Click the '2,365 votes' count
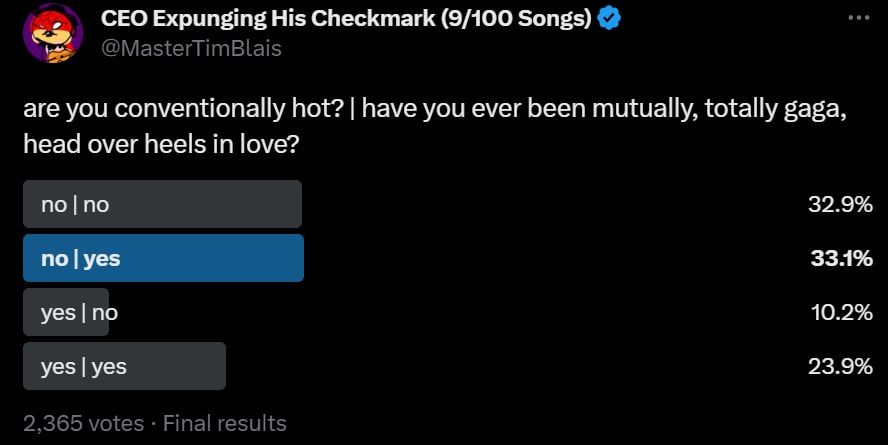 [x=83, y=423]
